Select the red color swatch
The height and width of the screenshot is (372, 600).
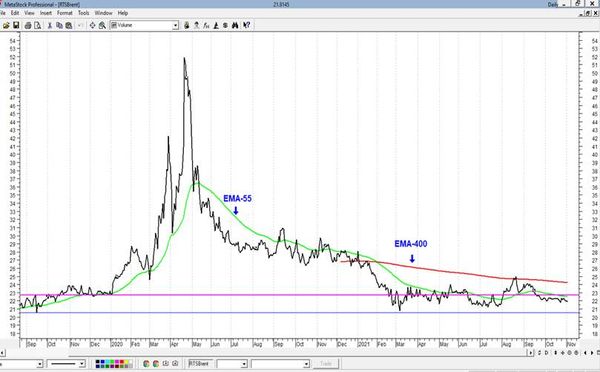[121, 361]
